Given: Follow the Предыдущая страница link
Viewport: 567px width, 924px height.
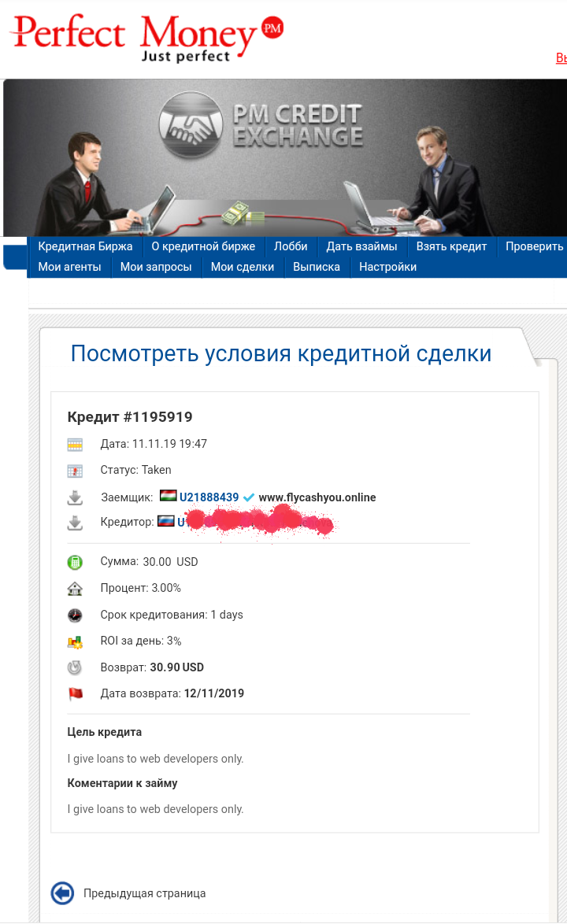Looking at the screenshot, I should [144, 893].
